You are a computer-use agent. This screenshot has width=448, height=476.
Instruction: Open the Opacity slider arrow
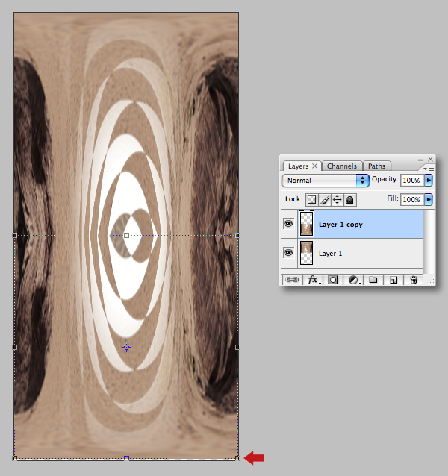429,180
